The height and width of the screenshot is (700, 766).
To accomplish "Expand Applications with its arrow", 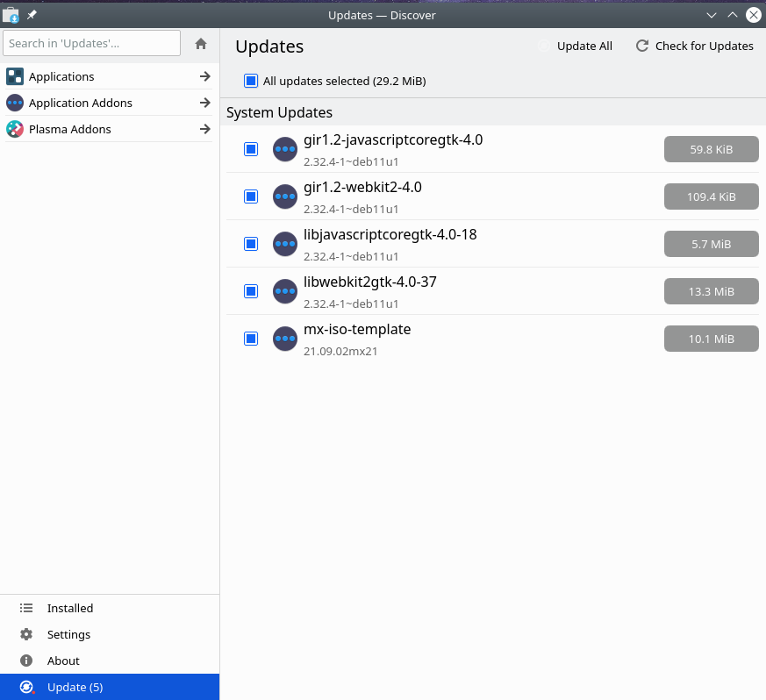I will coord(205,76).
